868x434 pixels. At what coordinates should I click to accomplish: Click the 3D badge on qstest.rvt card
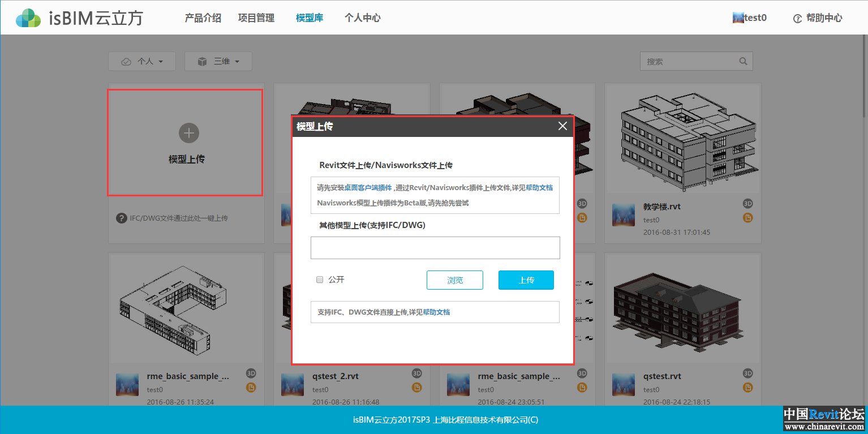tap(747, 373)
